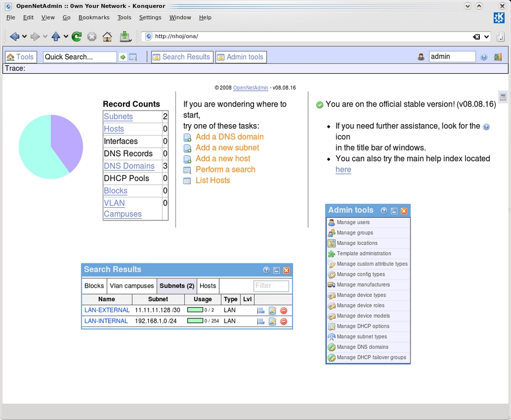
Task: Click the browser Reload button
Action: [77, 37]
